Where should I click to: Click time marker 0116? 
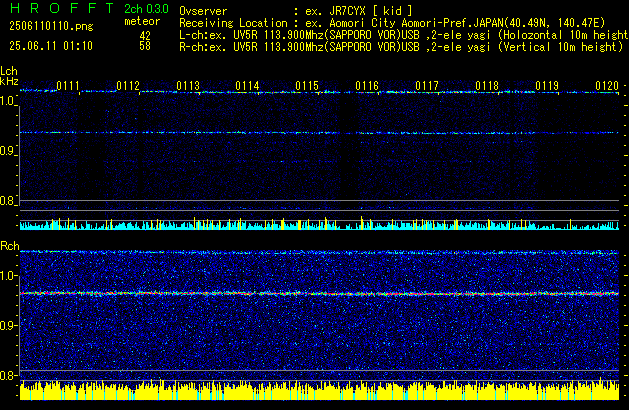(367, 86)
